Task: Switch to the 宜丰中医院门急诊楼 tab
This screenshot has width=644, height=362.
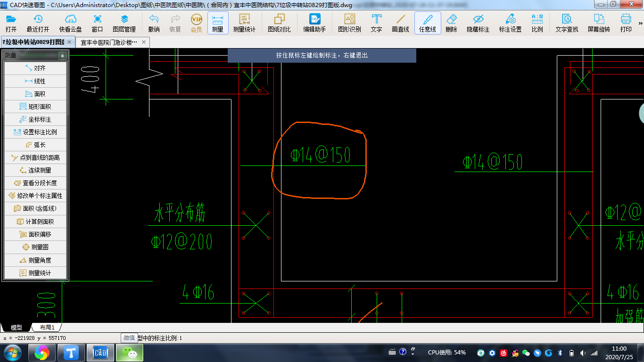Action: click(x=109, y=42)
